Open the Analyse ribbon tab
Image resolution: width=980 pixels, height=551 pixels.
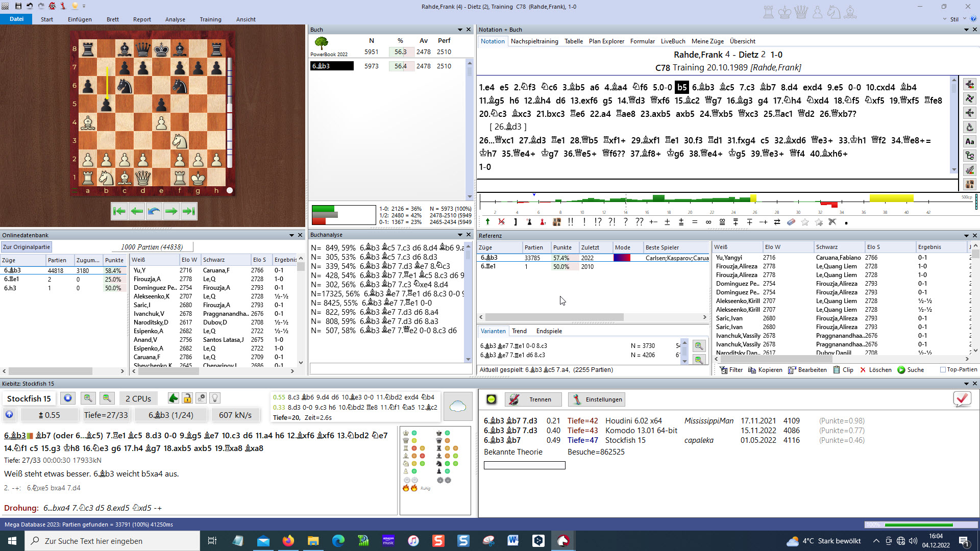click(175, 19)
